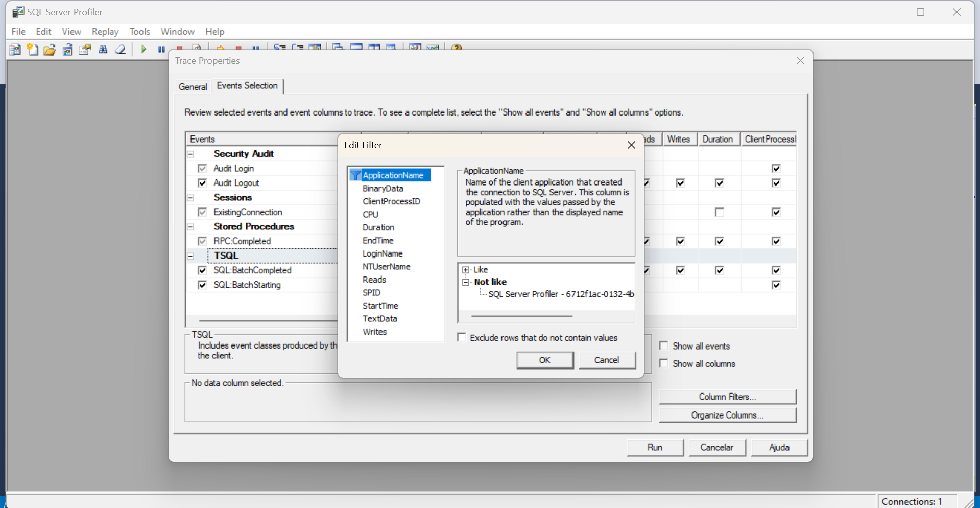Uncheck Writes for the SQL:BatchCompleted row
The width and height of the screenshot is (980, 508).
click(x=680, y=270)
